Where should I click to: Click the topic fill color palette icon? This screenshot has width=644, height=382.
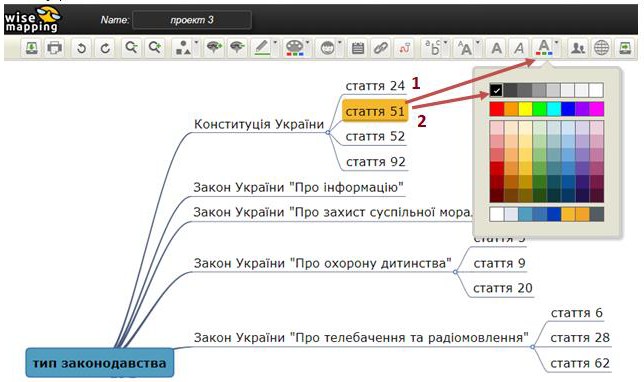[294, 48]
